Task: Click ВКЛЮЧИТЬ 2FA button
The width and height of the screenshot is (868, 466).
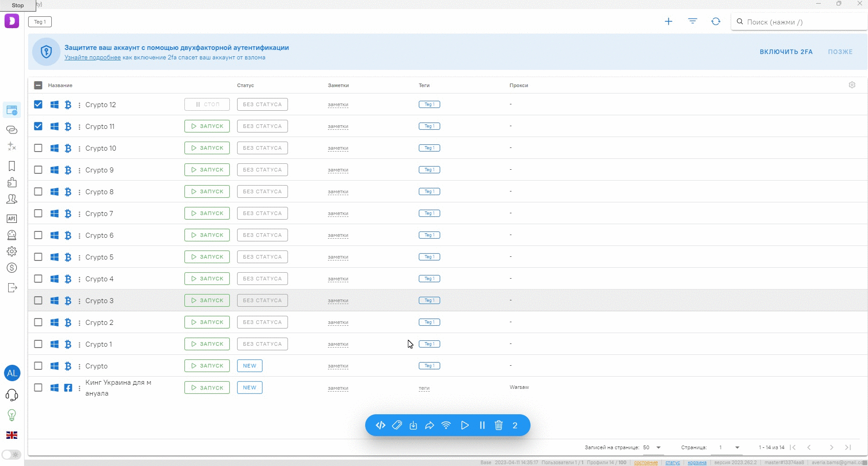Action: coord(786,52)
